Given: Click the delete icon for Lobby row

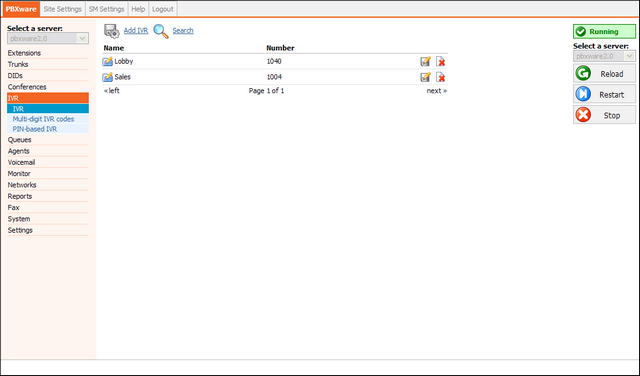Looking at the screenshot, I should coord(440,62).
